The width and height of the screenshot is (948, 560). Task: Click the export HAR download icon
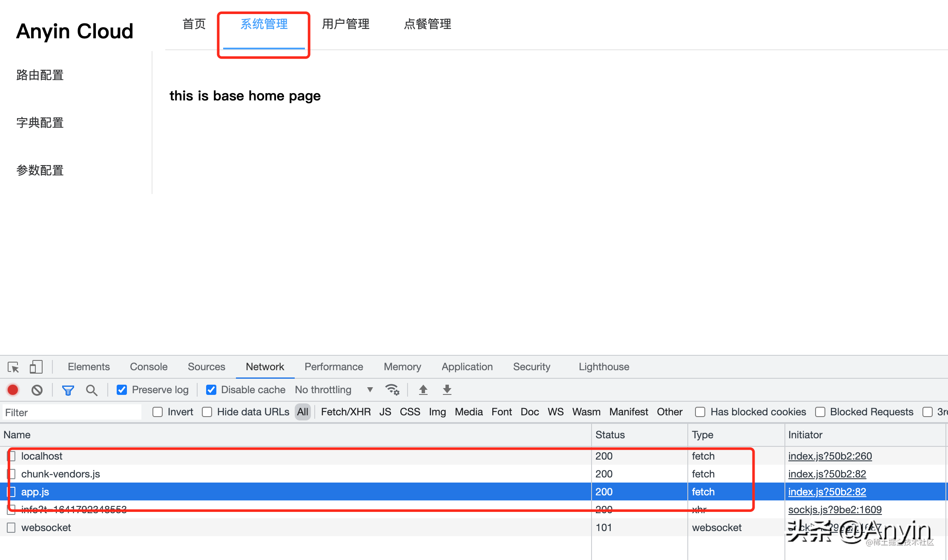tap(447, 390)
